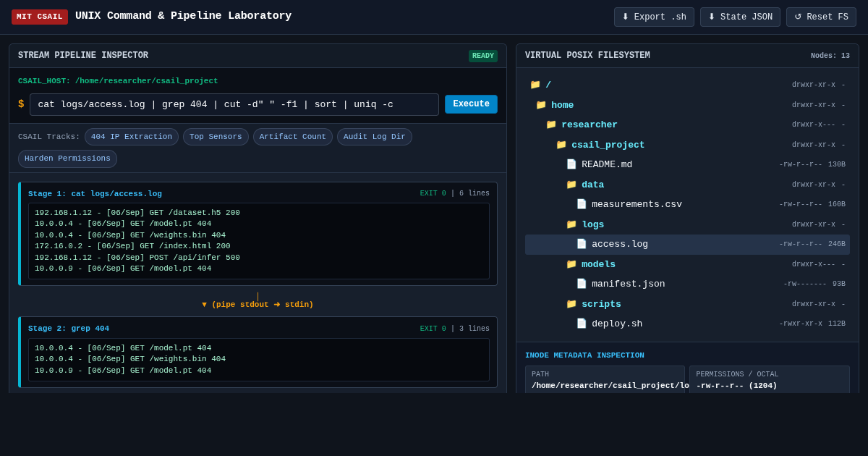
Task: Click Stage 2 output line for weights.bin
Action: pyautogui.click(x=130, y=359)
